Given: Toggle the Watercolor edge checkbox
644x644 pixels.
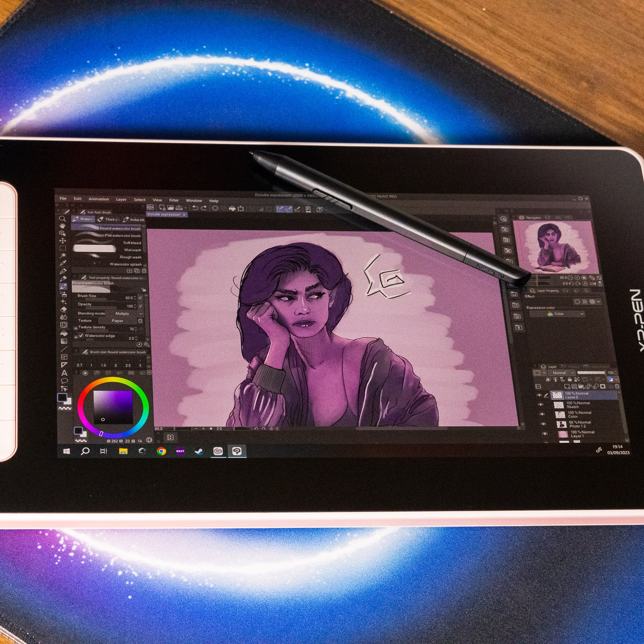Looking at the screenshot, I should coord(81,336).
